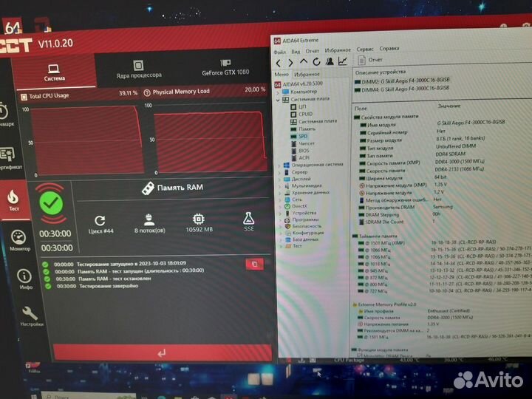Image resolution: width=532 pixels, height=399 pixels.
Task: Click the AIDA64 back arrow
Action: coord(279,63)
